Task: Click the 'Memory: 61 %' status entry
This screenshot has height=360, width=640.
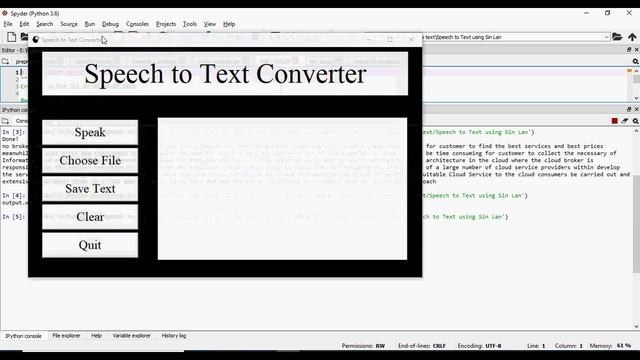Action: (x=610, y=346)
